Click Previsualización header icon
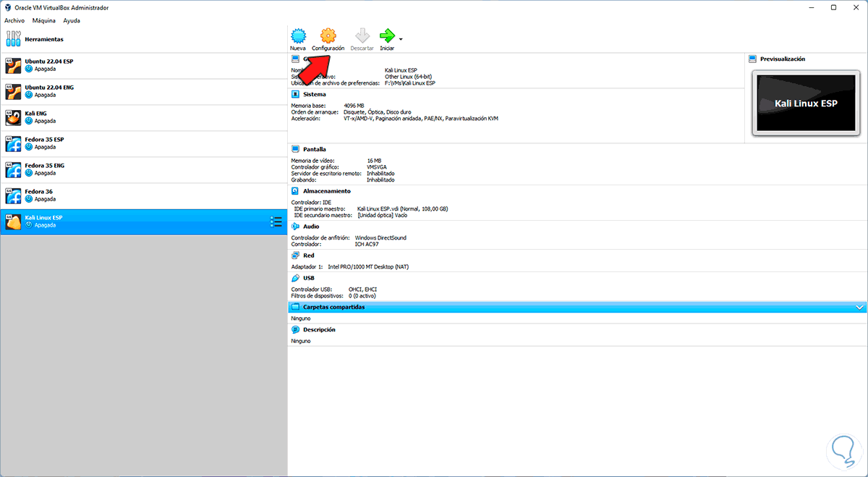Screen dimensions: 868x477 coord(753,59)
